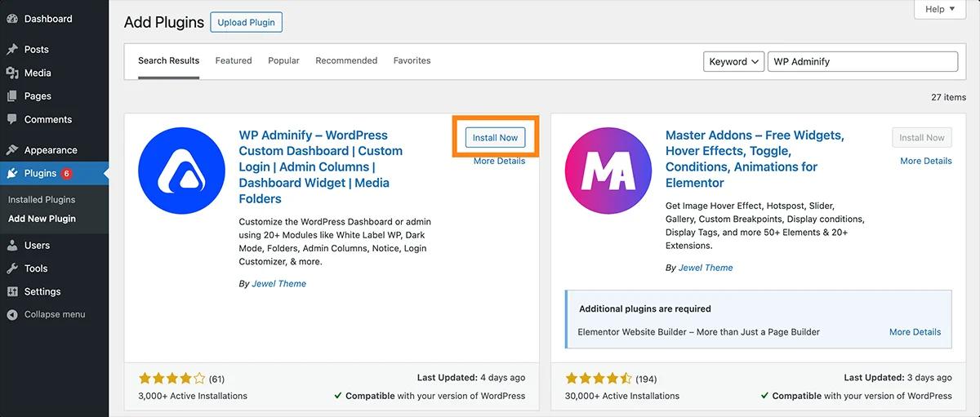Click the Dashboard menu label

[x=48, y=19]
